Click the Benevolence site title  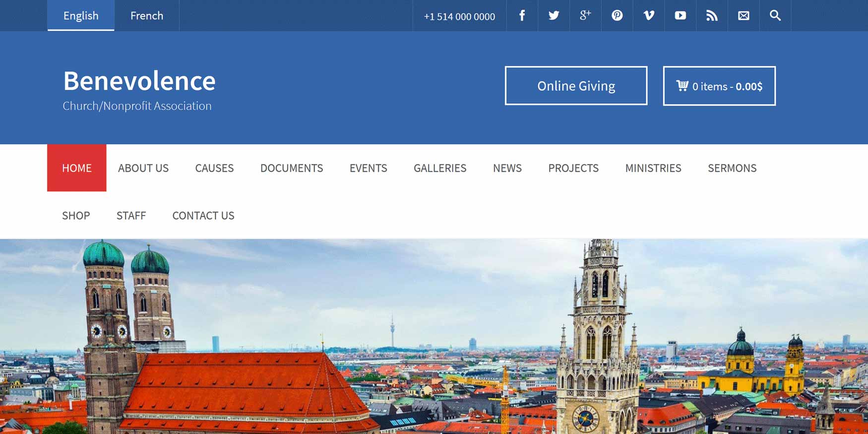(139, 80)
